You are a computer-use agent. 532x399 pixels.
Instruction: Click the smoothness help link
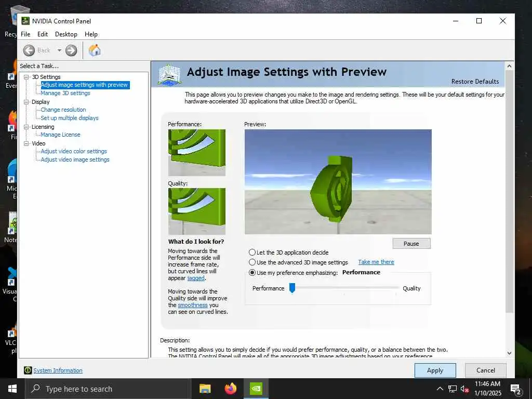pos(193,305)
